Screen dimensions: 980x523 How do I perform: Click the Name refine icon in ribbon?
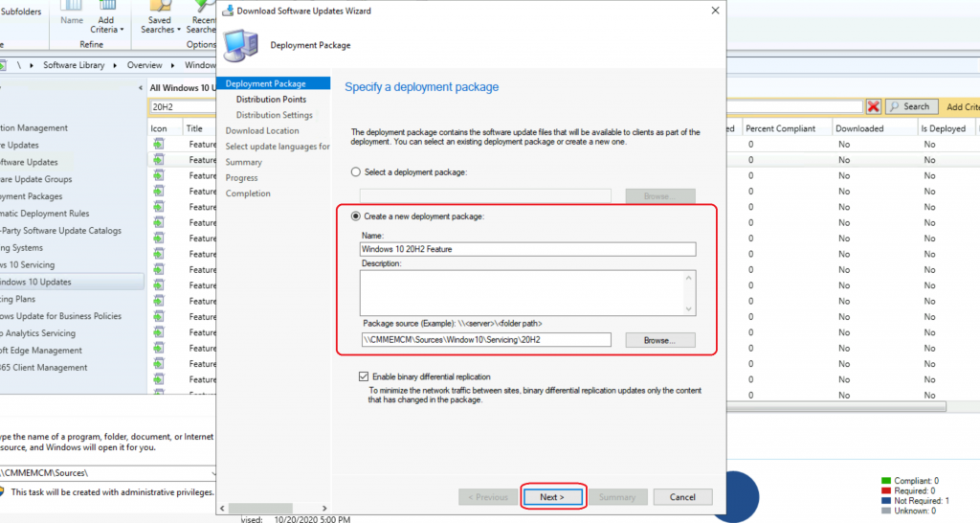tap(71, 13)
